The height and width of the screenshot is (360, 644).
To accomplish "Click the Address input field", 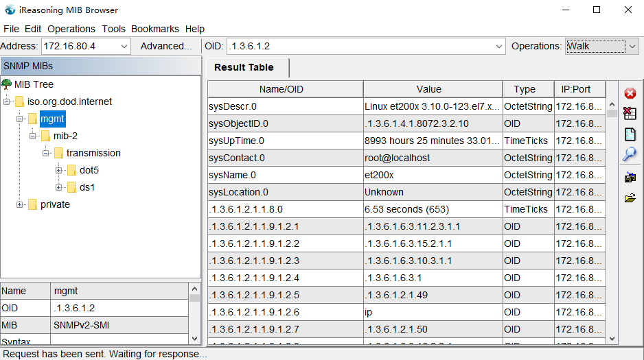I will tap(80, 47).
